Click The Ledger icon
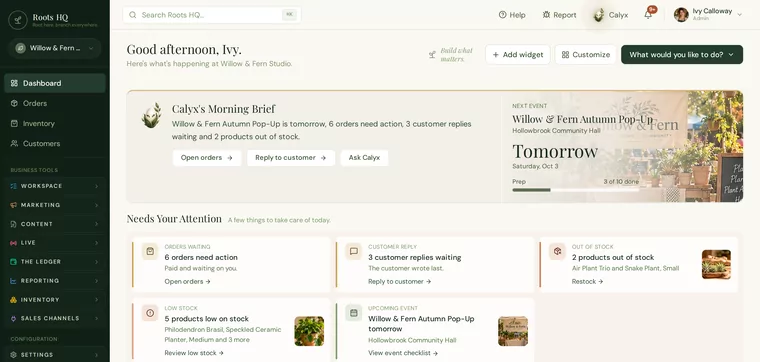This screenshot has height=362, width=760. pyautogui.click(x=14, y=262)
